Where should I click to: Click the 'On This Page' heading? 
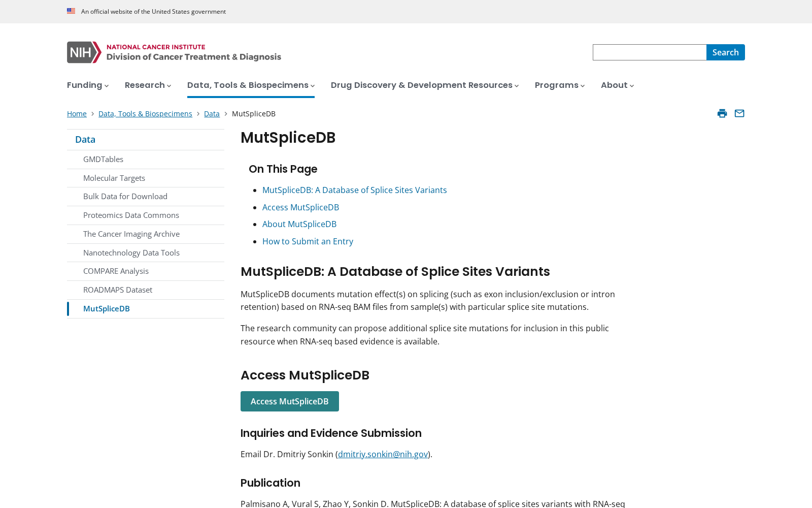coord(283,169)
